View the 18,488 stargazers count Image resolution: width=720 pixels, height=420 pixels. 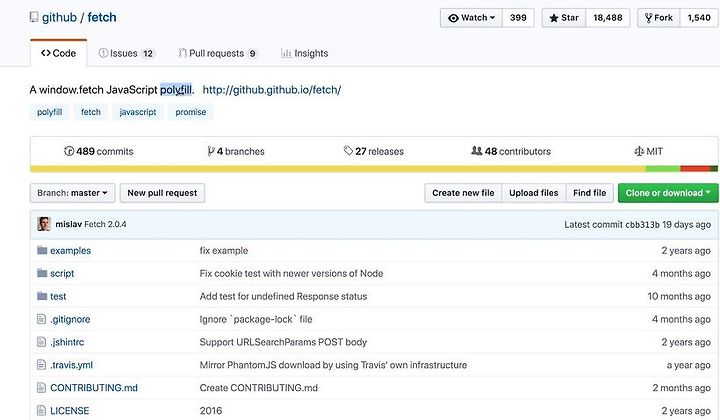608,18
